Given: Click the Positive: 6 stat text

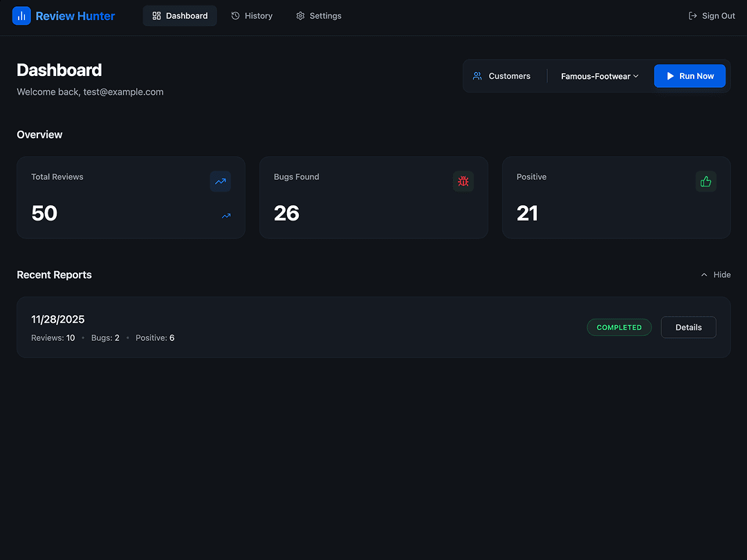Looking at the screenshot, I should (155, 338).
